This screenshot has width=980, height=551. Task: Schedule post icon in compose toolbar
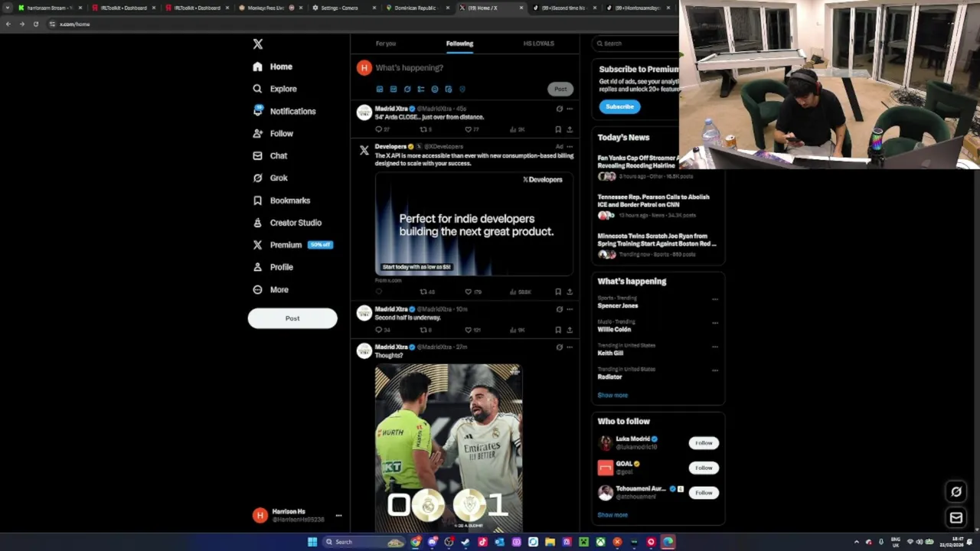point(448,89)
